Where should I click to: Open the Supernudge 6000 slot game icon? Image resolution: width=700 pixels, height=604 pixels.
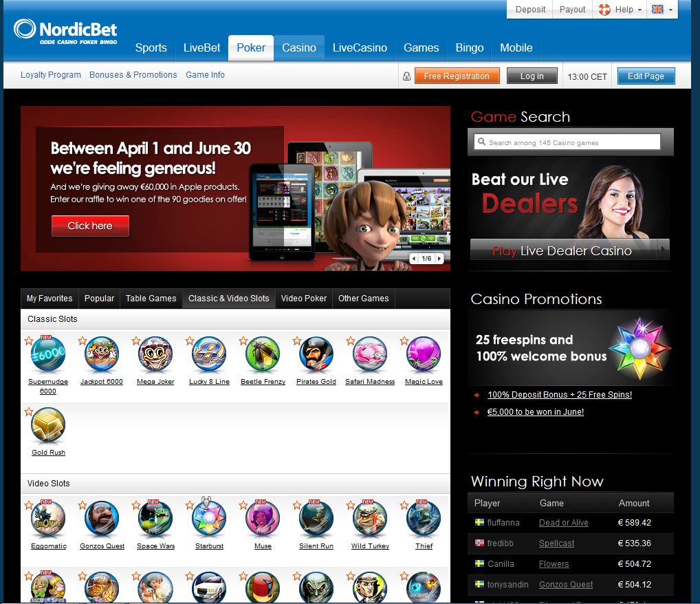(48, 354)
